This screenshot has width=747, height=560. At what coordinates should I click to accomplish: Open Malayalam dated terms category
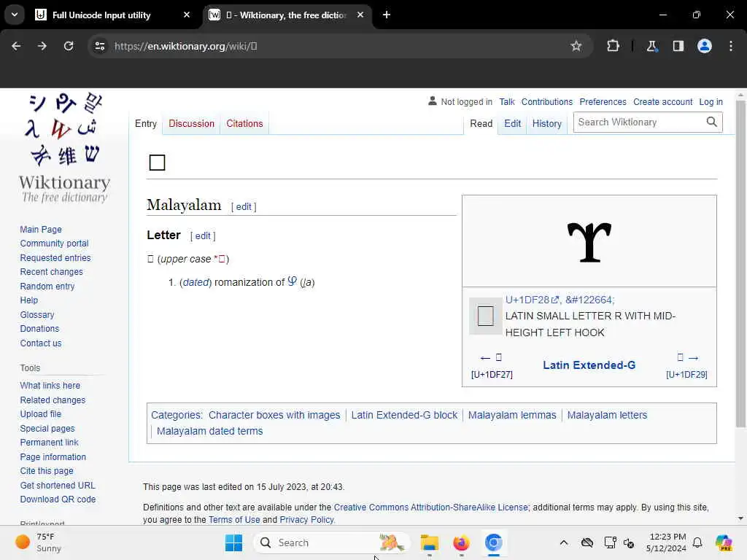[x=209, y=432]
